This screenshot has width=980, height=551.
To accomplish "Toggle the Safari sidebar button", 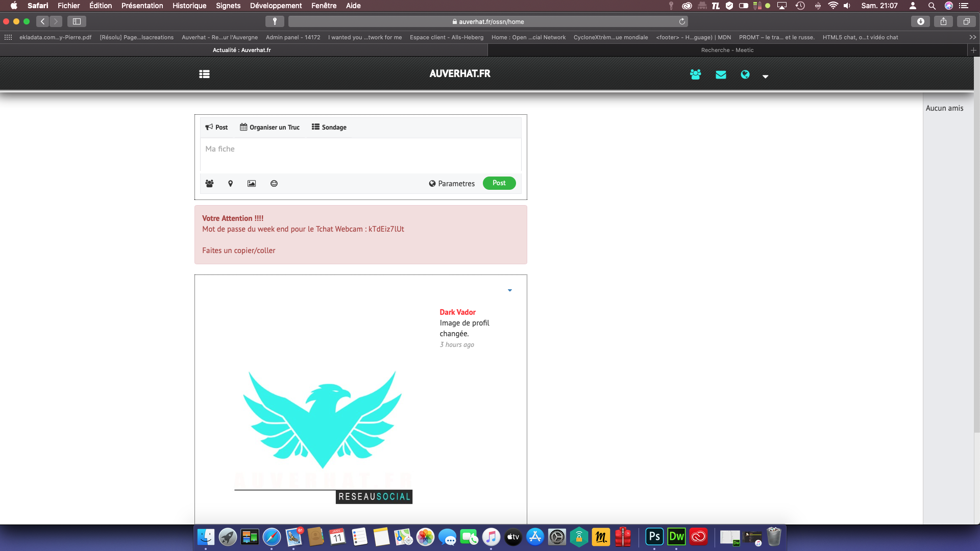I will coord(77,21).
